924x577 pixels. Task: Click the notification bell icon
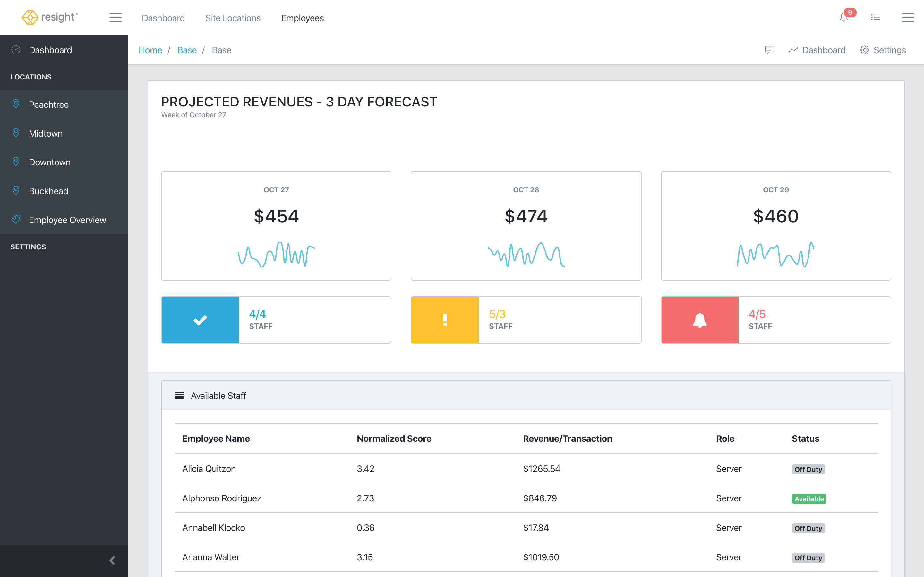(x=843, y=18)
